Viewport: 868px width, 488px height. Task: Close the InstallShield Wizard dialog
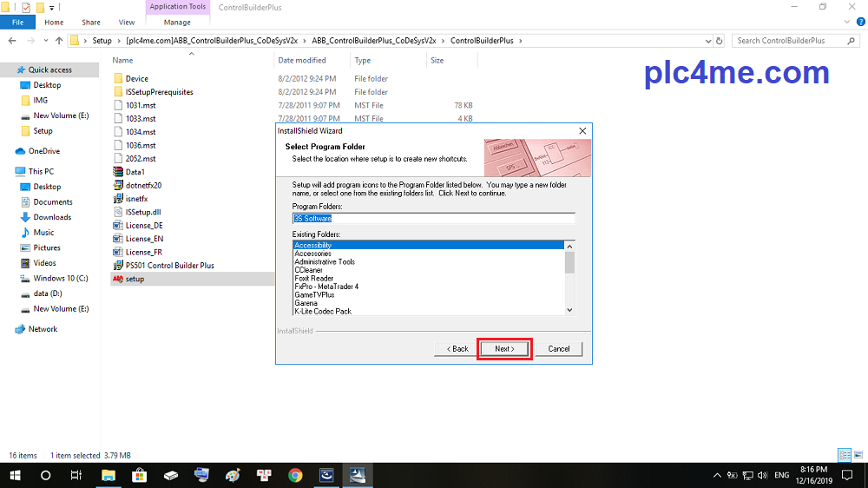click(582, 131)
